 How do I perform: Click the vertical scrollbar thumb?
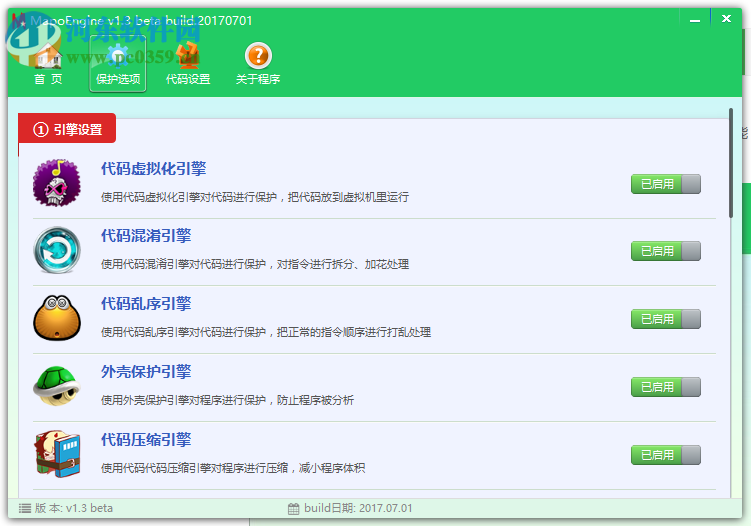730,163
